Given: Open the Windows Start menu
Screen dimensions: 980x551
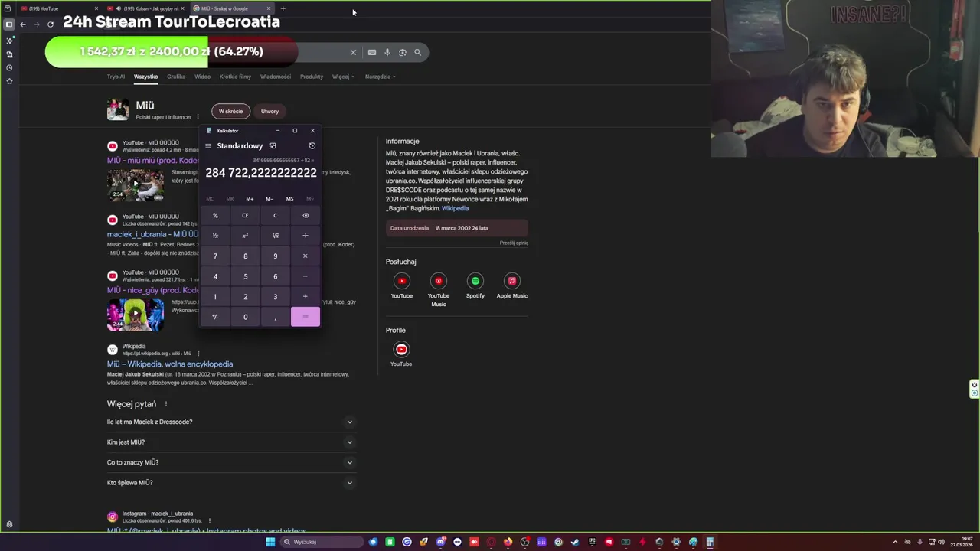Looking at the screenshot, I should 270,542.
